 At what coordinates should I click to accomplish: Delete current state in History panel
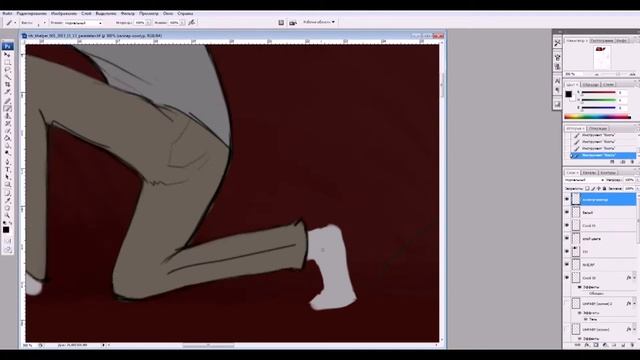pyautogui.click(x=632, y=162)
